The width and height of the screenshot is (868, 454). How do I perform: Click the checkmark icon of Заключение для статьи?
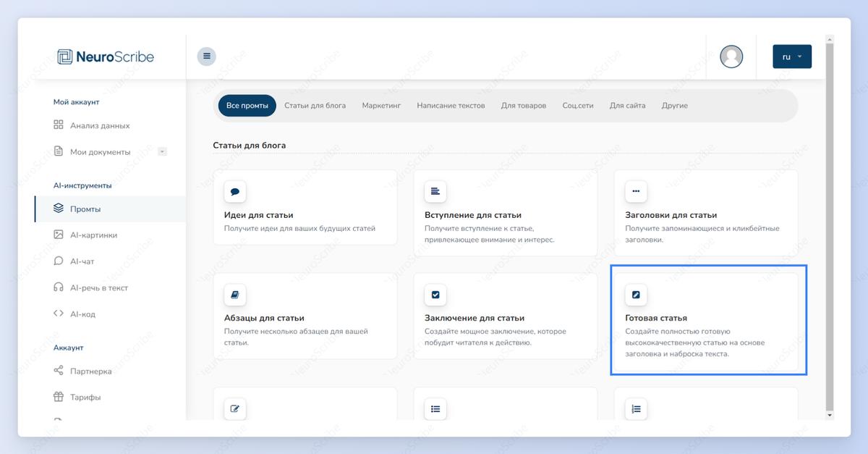coord(435,295)
